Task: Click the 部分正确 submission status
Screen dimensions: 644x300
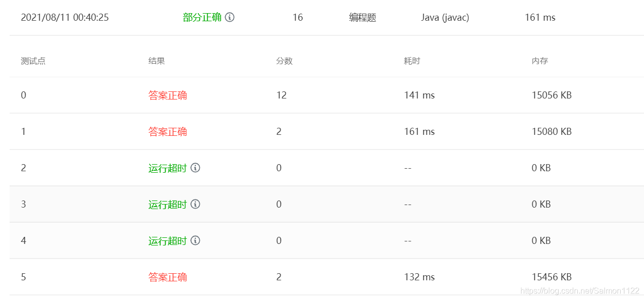Action: (202, 17)
